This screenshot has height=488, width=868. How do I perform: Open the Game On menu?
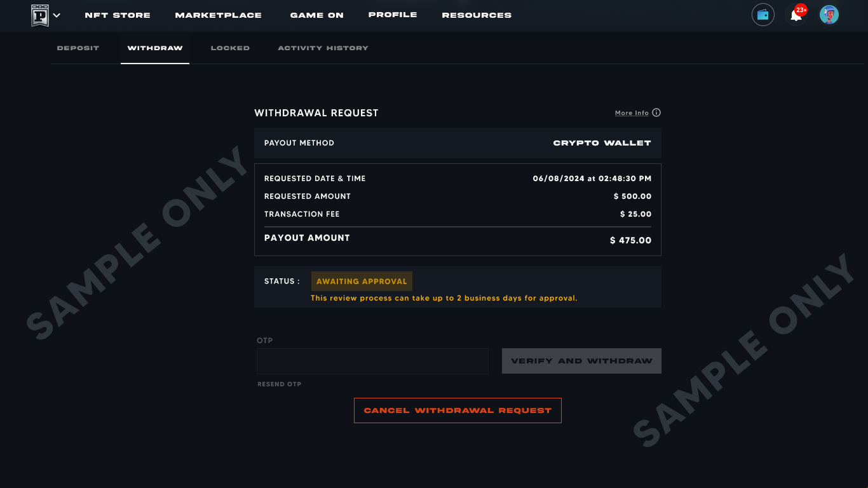(x=316, y=15)
